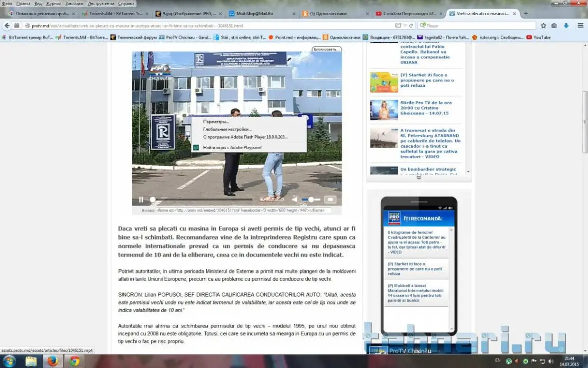Bookmark this page with star icon
588x368 pixels.
(x=542, y=26)
